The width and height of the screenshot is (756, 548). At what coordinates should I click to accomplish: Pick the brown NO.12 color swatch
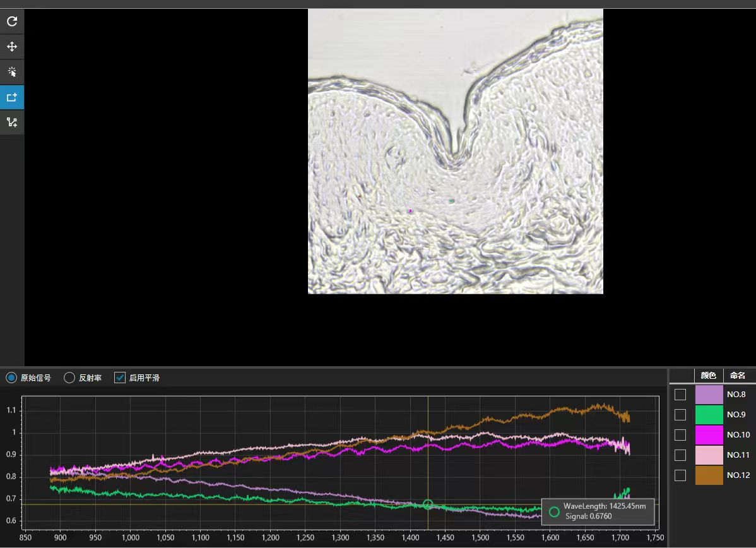tap(709, 475)
